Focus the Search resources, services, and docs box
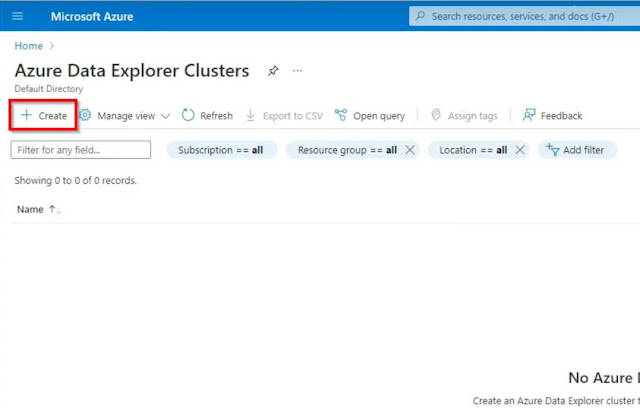The height and width of the screenshot is (408, 640). pos(524,16)
